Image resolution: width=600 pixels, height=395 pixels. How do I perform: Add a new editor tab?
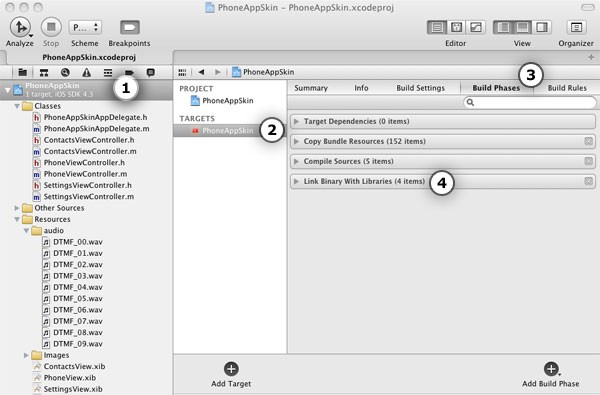(591, 57)
